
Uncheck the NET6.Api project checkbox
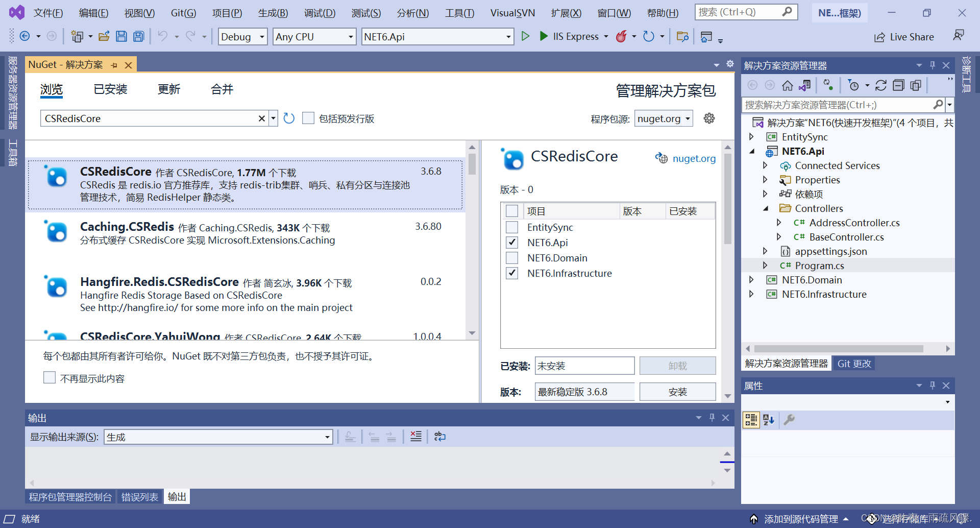point(512,243)
